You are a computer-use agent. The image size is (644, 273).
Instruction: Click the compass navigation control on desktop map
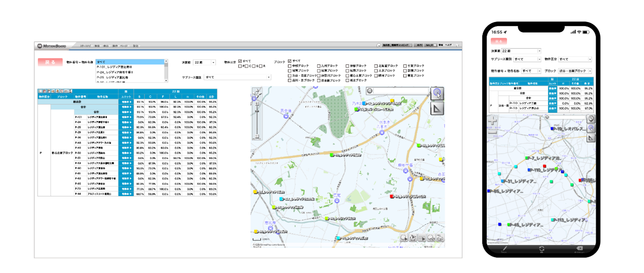click(x=257, y=93)
